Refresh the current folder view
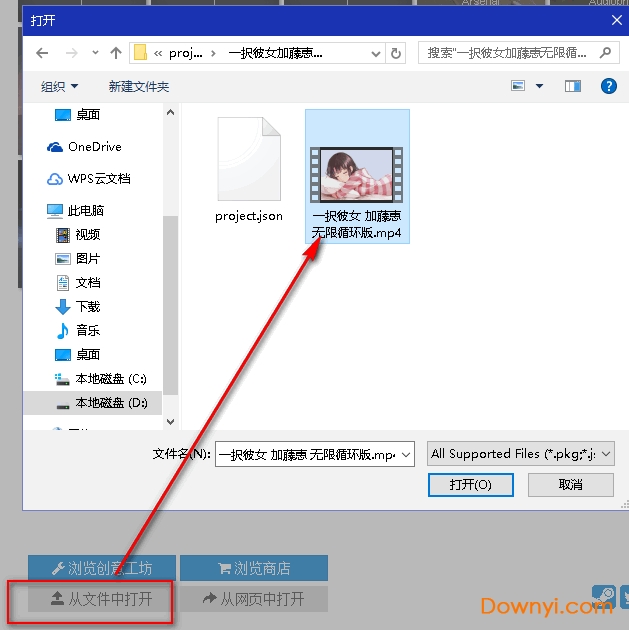This screenshot has height=630, width=629. click(x=397, y=53)
